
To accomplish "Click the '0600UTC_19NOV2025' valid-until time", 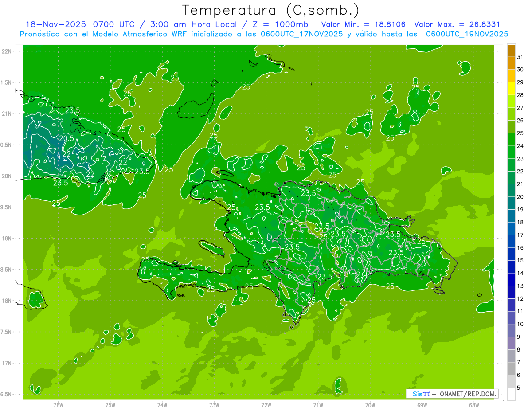I will tap(467, 34).
